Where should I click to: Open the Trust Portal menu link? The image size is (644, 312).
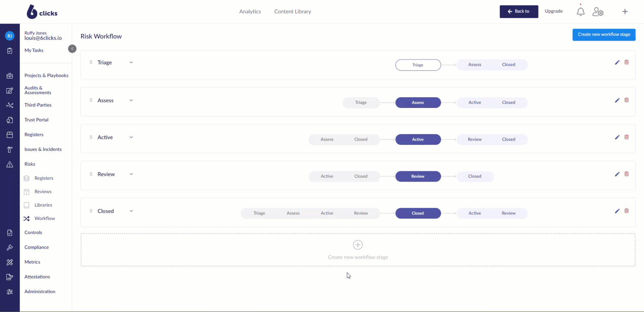[37, 120]
